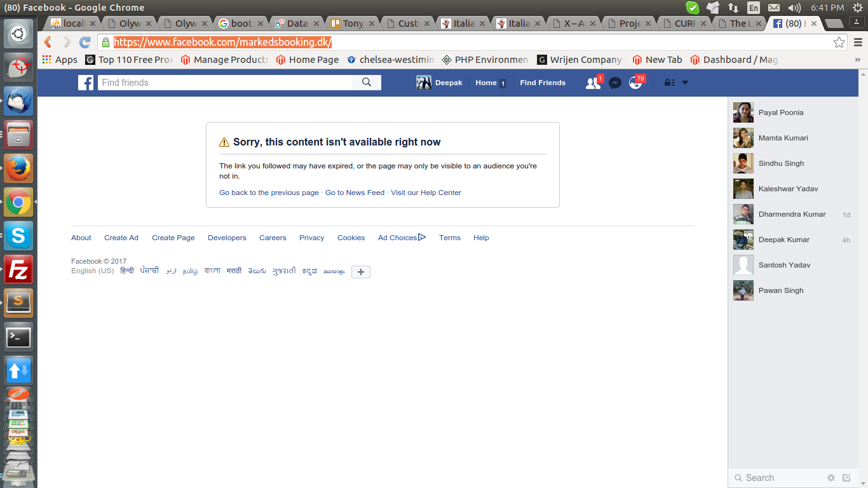The width and height of the screenshot is (868, 488).
Task: Click Go to News Feed link
Action: point(355,193)
